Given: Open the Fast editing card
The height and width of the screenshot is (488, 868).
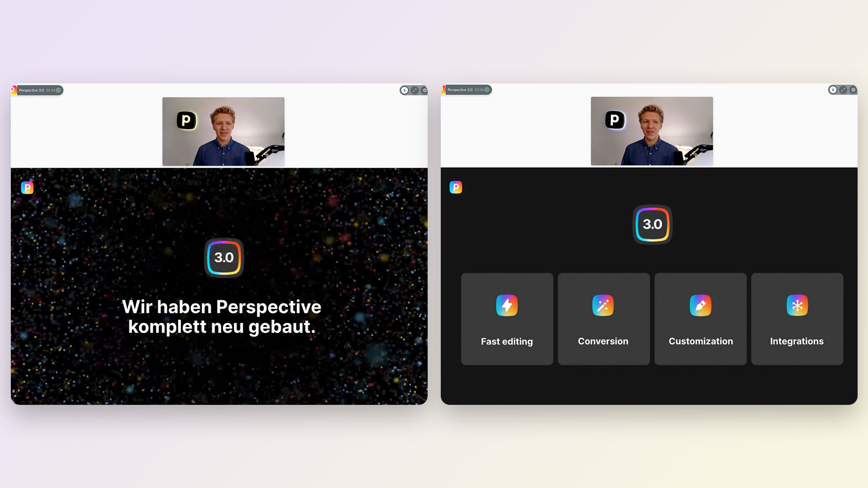Looking at the screenshot, I should click(x=507, y=319).
